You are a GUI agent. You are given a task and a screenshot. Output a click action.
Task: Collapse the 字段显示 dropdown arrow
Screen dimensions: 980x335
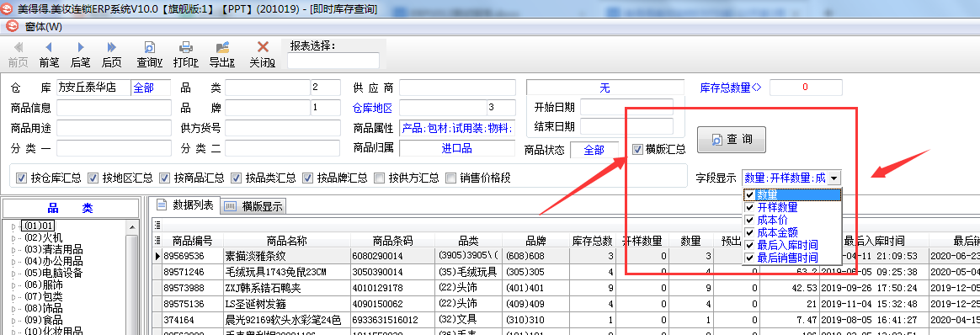click(834, 178)
